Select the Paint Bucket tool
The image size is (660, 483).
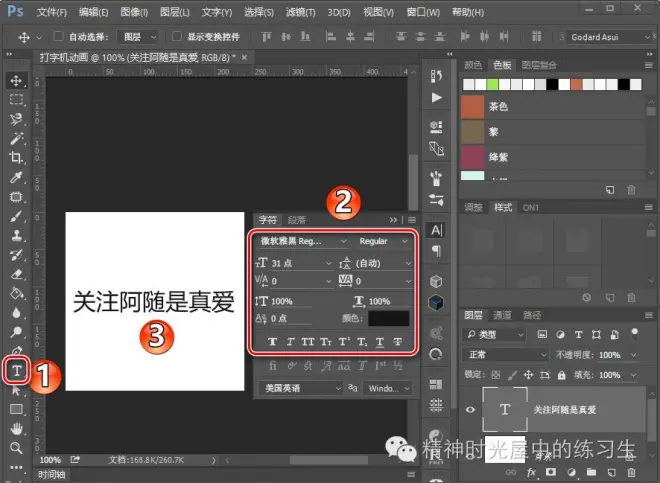(x=16, y=294)
